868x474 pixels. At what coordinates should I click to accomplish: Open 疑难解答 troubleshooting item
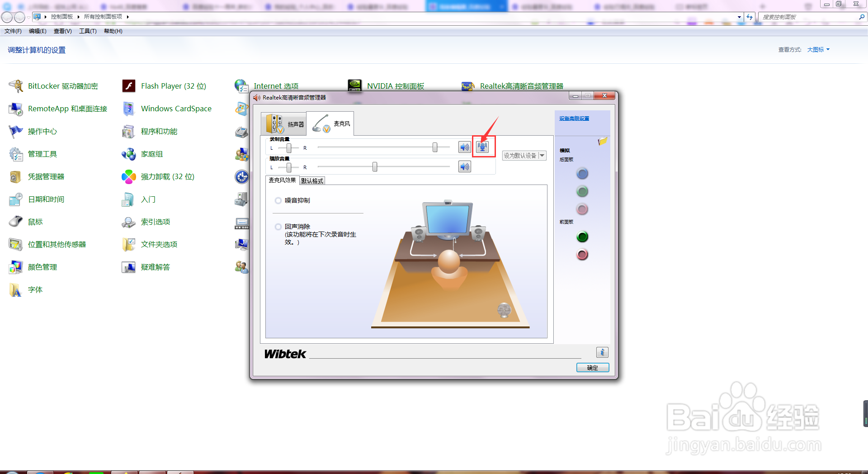[146, 267]
